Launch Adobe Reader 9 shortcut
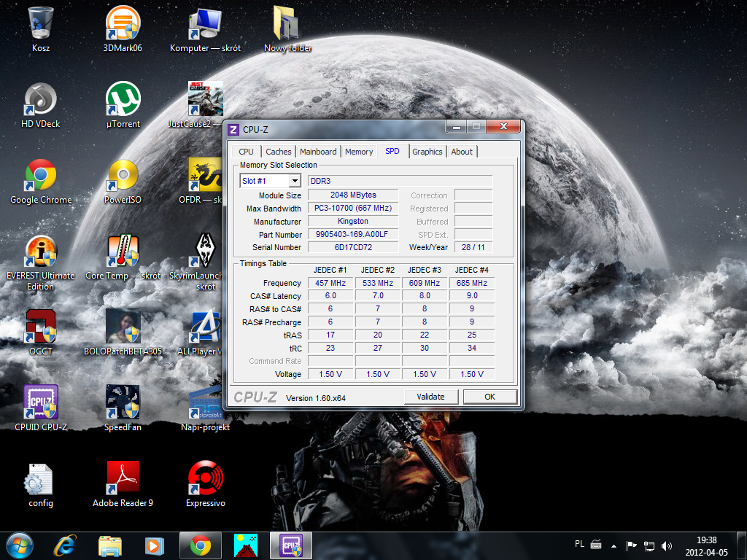Image resolution: width=747 pixels, height=560 pixels. coord(123,479)
